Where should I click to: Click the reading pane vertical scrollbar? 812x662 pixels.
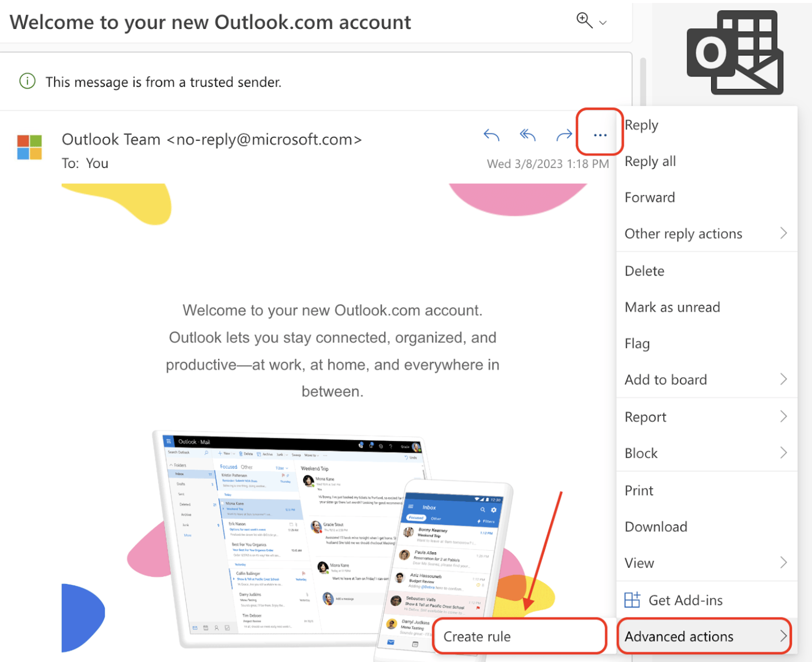(643, 83)
